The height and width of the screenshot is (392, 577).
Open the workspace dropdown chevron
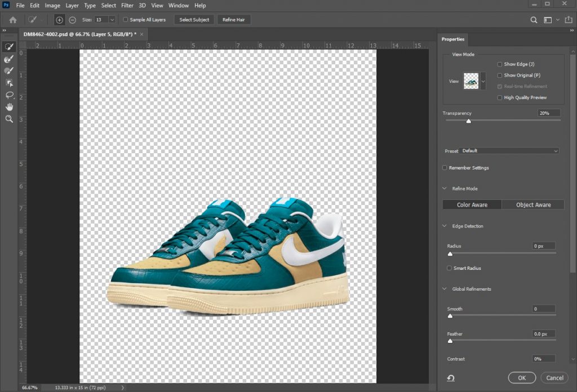pyautogui.click(x=557, y=20)
